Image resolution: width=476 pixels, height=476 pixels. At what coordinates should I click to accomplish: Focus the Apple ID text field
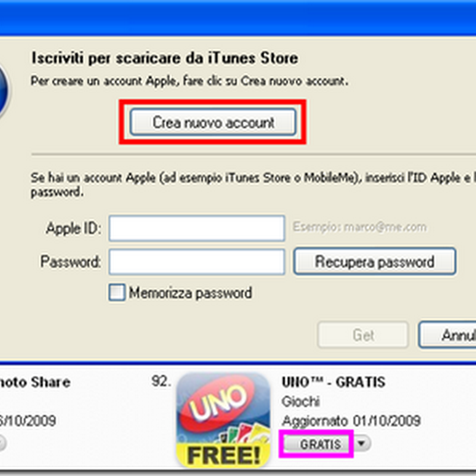(197, 228)
